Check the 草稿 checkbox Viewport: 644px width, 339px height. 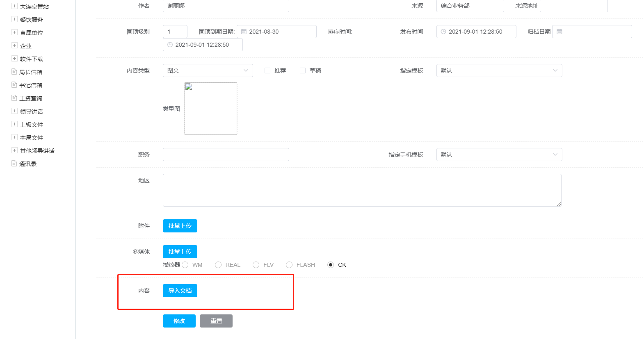303,71
